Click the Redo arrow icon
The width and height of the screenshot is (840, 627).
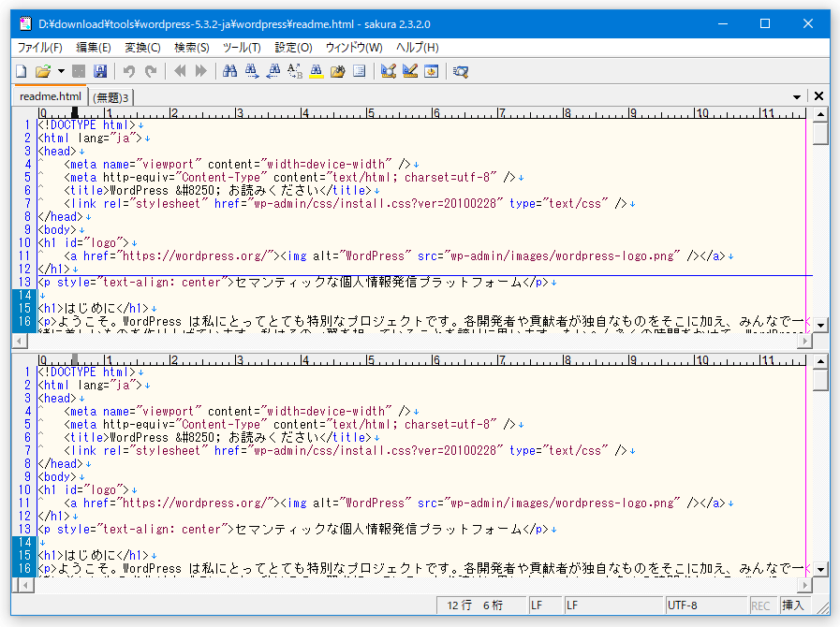pos(151,71)
